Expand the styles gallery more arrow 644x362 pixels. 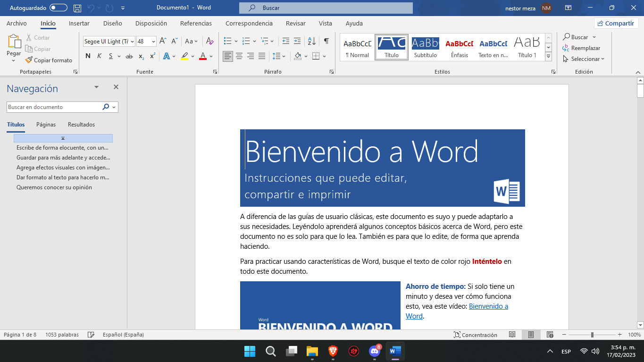point(548,56)
